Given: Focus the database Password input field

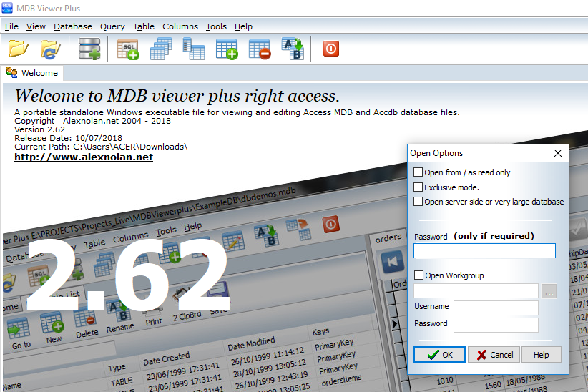Looking at the screenshot, I should click(484, 251).
